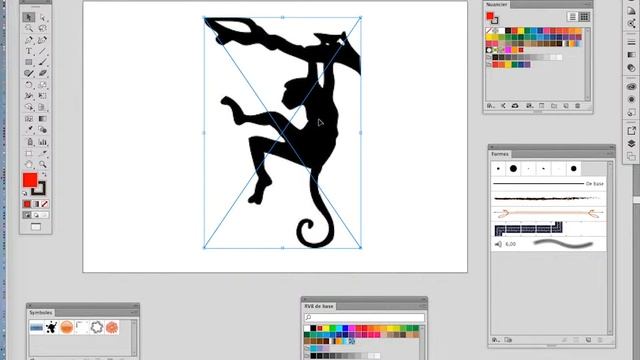
Task: Use the Nuancier panel scrollbar
Action: point(587,64)
